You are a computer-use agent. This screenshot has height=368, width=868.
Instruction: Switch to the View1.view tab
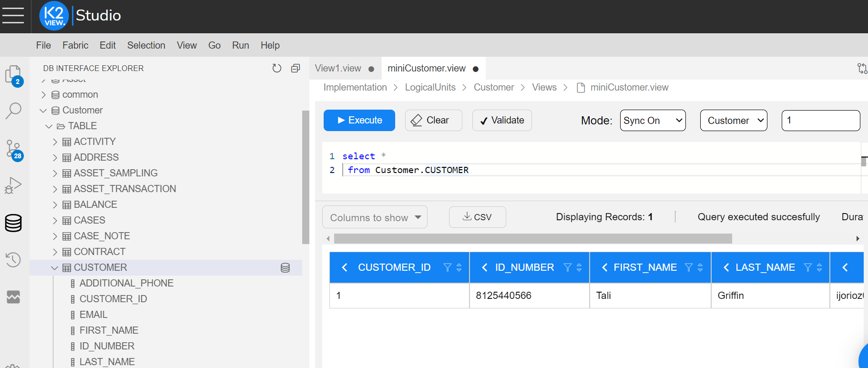click(x=338, y=68)
